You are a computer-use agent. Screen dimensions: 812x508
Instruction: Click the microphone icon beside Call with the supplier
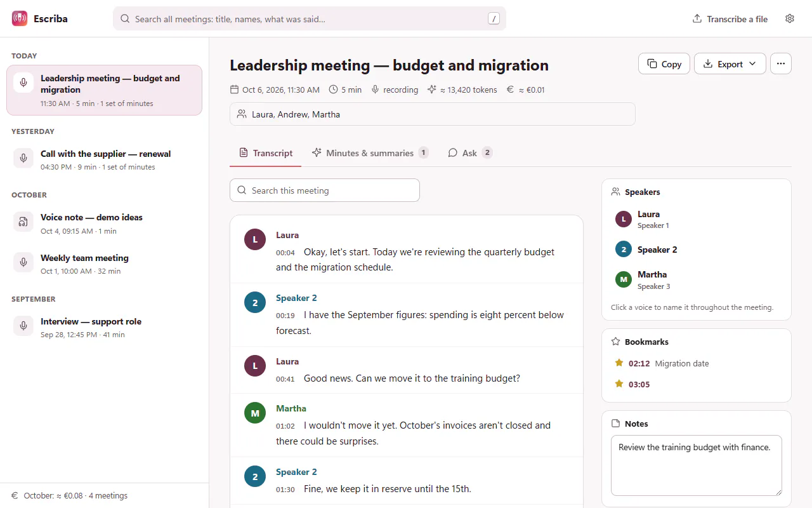click(x=23, y=158)
